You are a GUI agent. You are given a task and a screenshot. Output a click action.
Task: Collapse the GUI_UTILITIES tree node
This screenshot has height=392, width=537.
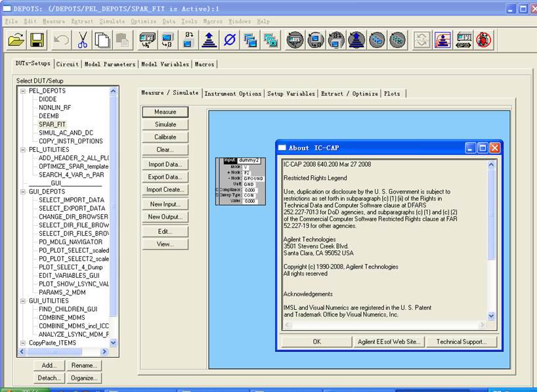pyautogui.click(x=23, y=301)
